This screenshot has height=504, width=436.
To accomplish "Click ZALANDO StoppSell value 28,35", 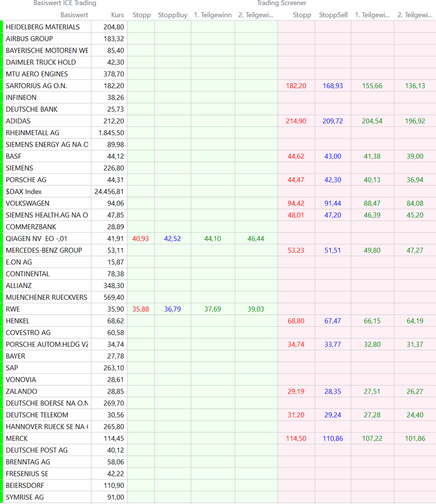I will tap(333, 392).
